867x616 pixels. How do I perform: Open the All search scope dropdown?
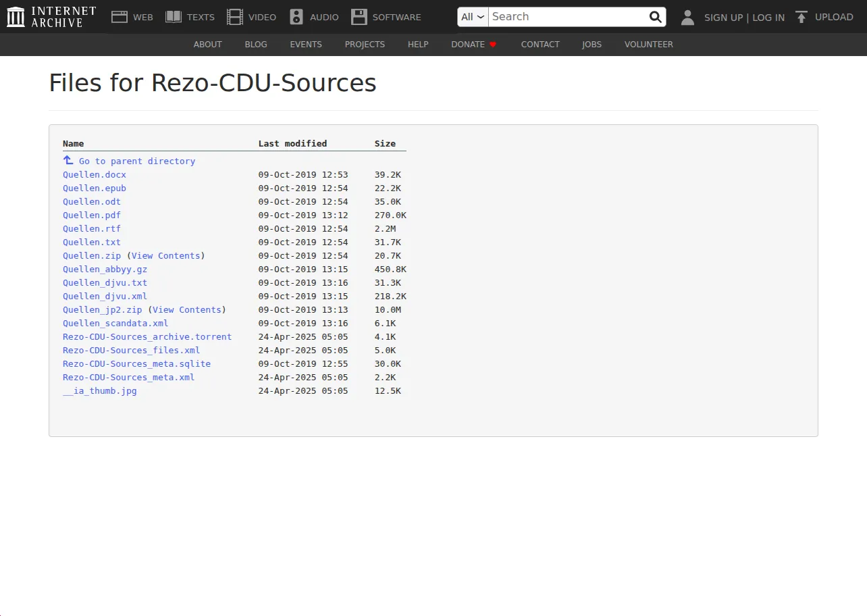(473, 17)
